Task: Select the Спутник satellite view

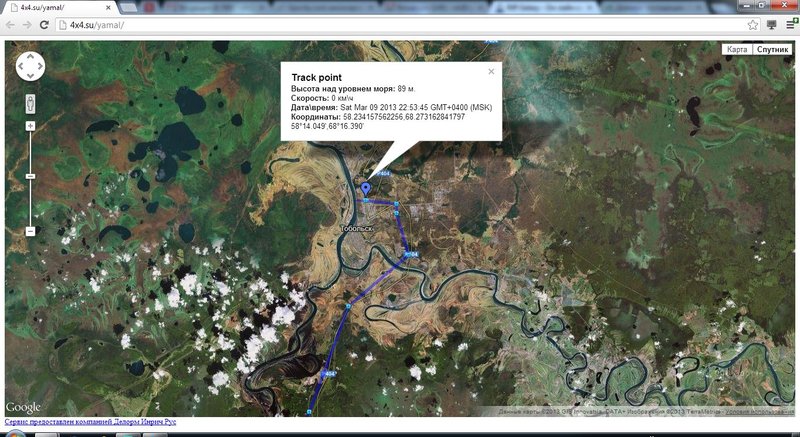Action: point(772,49)
